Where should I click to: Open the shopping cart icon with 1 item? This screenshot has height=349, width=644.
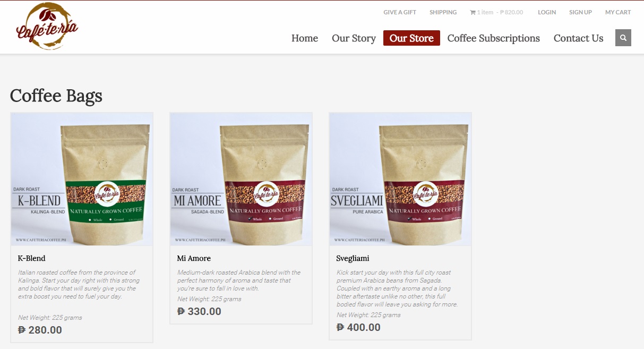(x=473, y=12)
